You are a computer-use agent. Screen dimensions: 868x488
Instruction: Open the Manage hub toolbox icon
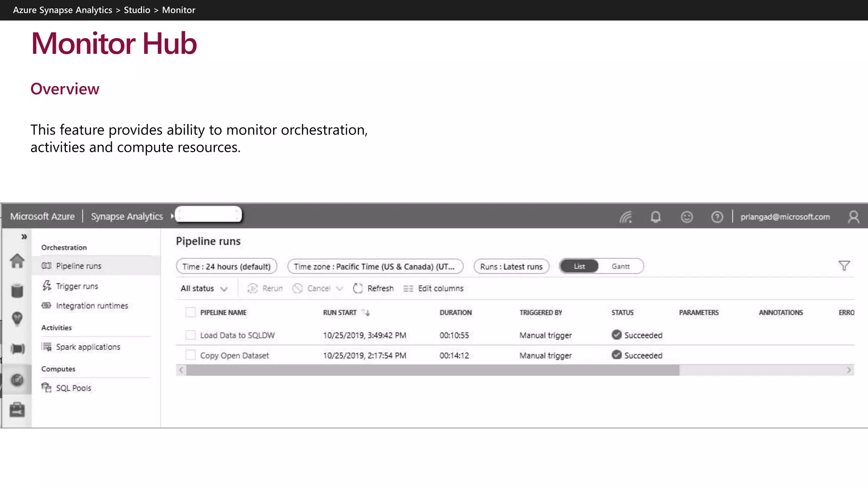coord(17,410)
